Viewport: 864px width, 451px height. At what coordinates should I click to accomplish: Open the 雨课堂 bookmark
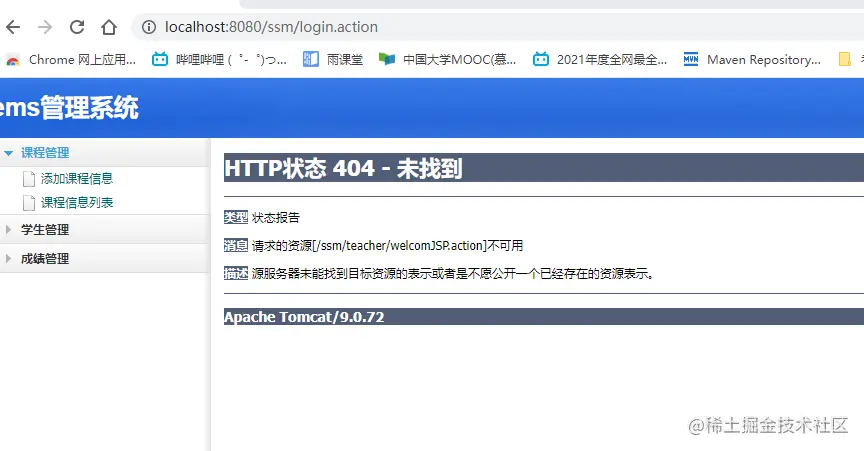pyautogui.click(x=333, y=60)
